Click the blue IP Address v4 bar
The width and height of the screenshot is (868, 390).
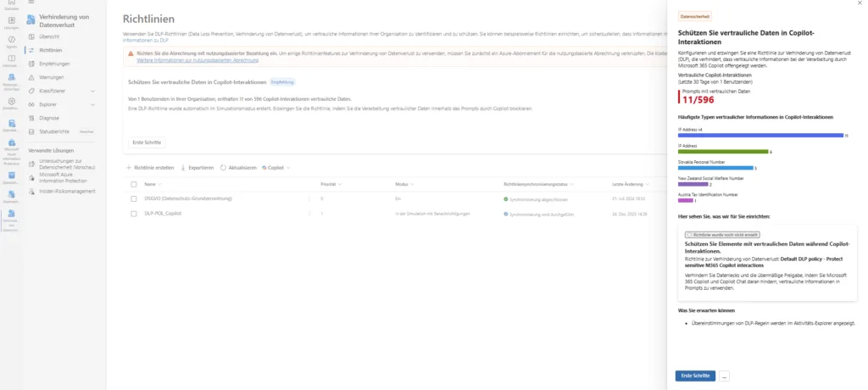coord(760,135)
